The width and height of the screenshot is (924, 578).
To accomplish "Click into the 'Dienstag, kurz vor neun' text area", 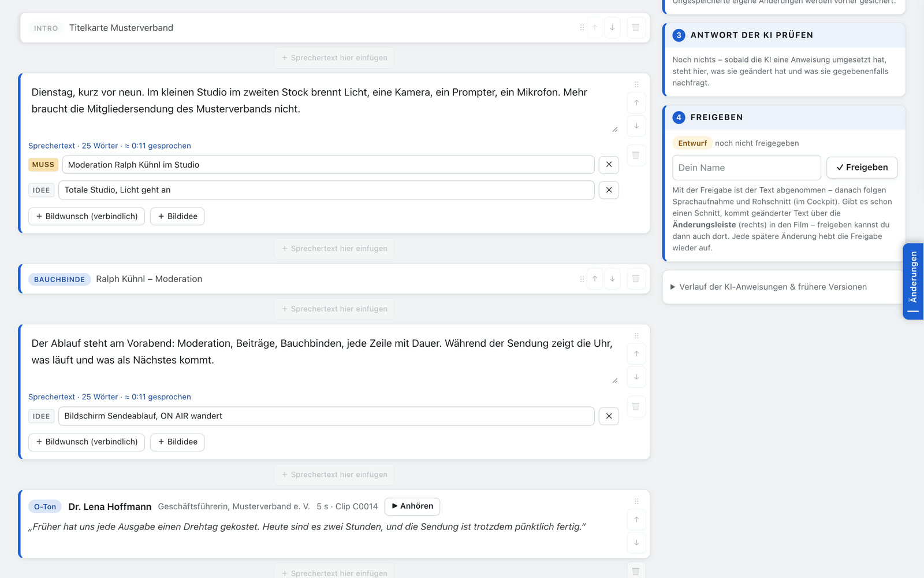I will [x=323, y=108].
